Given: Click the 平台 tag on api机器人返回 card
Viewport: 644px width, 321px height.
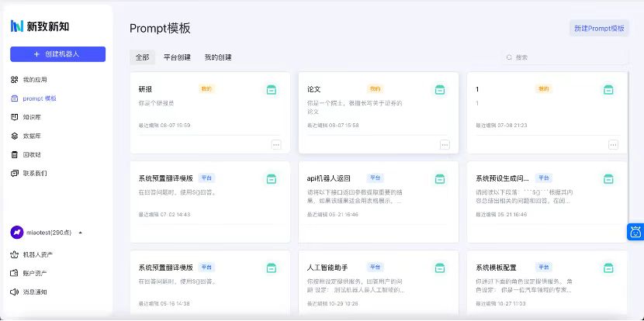Looking at the screenshot, I should point(375,178).
